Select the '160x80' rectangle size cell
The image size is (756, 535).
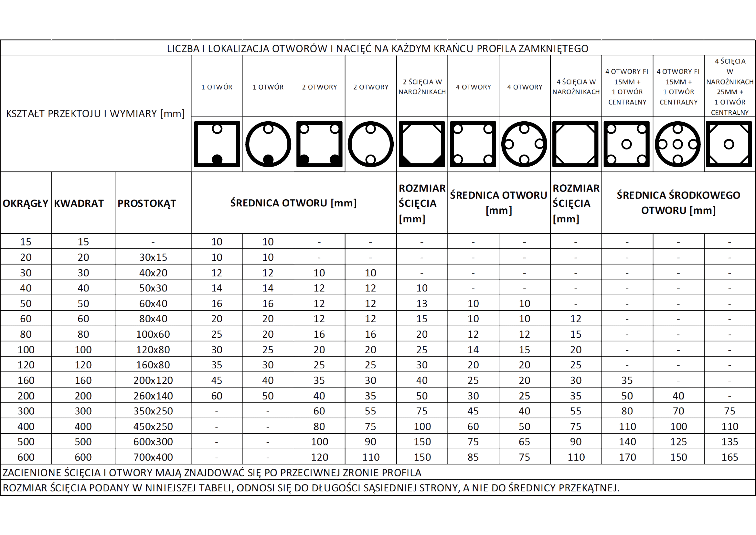[x=153, y=365]
